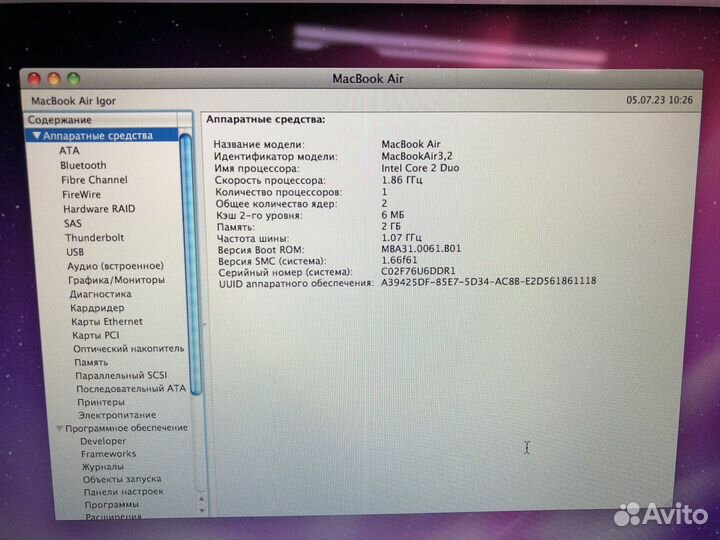The height and width of the screenshot is (540, 720).
Task: Click the sidebar scroll up arrow
Action: coord(202,499)
